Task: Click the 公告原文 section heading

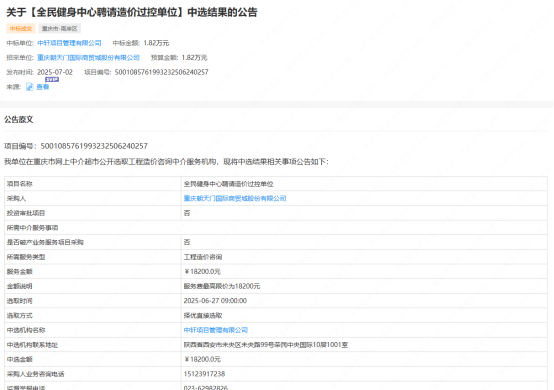Action: click(19, 119)
